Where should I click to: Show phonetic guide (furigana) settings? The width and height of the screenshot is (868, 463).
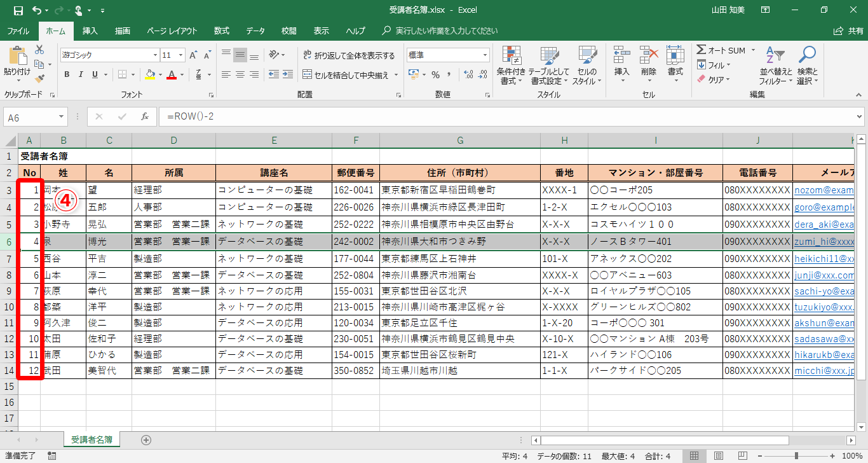pyautogui.click(x=199, y=74)
